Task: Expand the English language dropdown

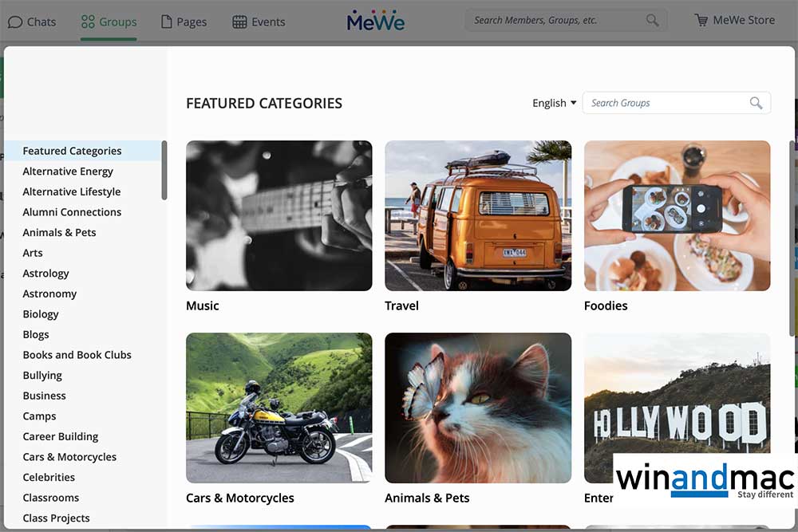Action: (554, 103)
